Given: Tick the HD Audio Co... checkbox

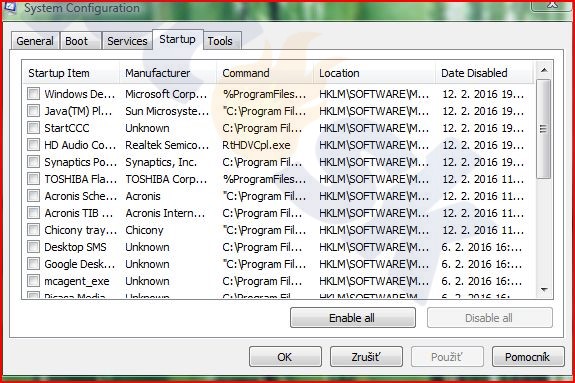Looking at the screenshot, I should pyautogui.click(x=33, y=145).
